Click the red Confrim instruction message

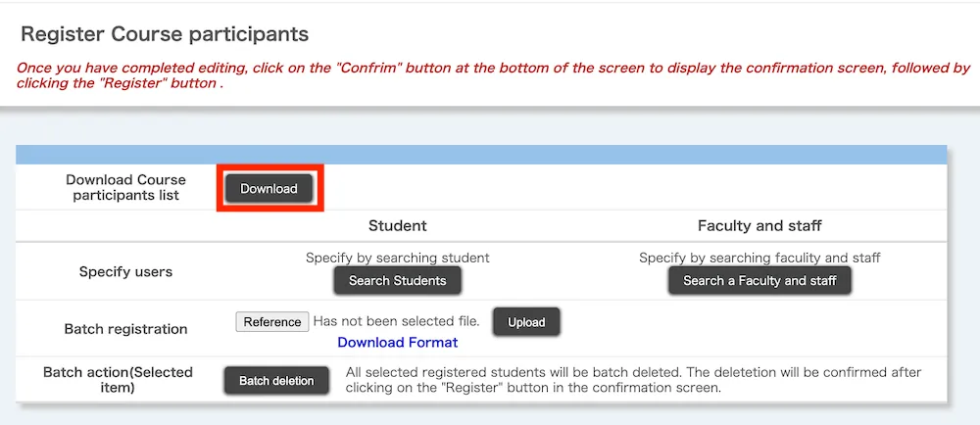pyautogui.click(x=490, y=75)
